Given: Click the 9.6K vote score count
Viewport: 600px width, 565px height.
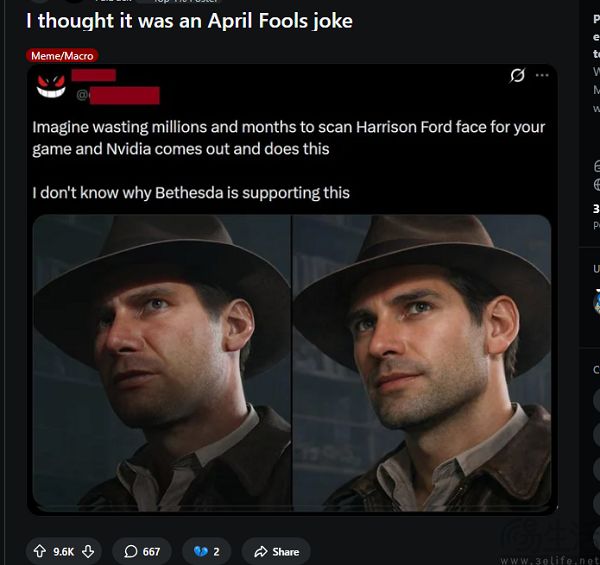Looking at the screenshot, I should pyautogui.click(x=64, y=551).
